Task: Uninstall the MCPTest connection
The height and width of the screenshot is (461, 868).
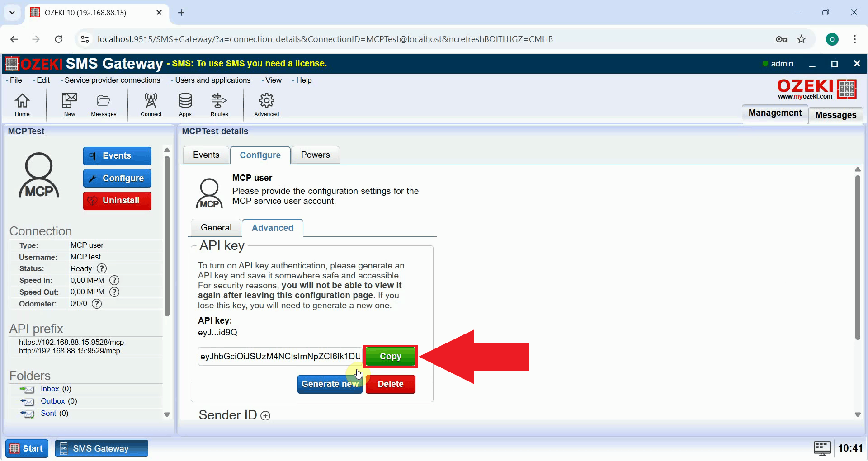Action: tap(117, 200)
